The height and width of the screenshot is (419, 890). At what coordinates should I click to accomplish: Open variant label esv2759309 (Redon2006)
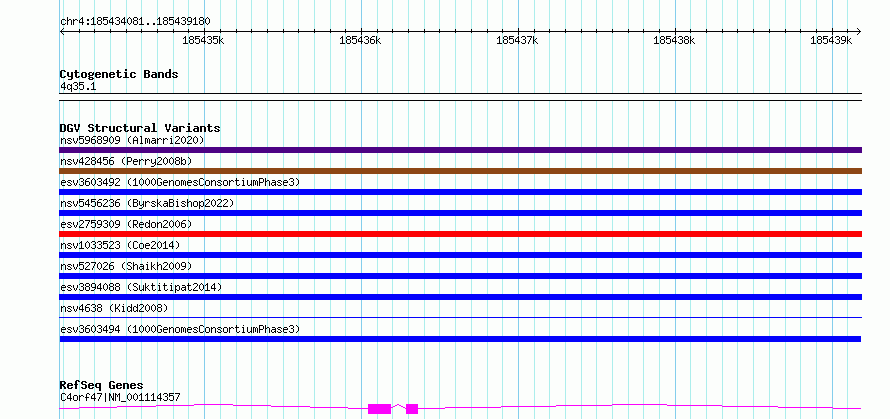point(125,224)
